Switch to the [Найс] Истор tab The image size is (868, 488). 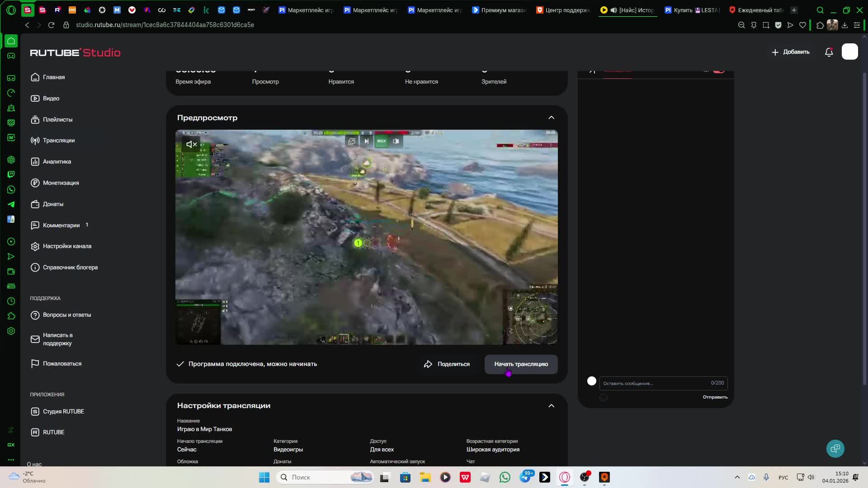627,10
